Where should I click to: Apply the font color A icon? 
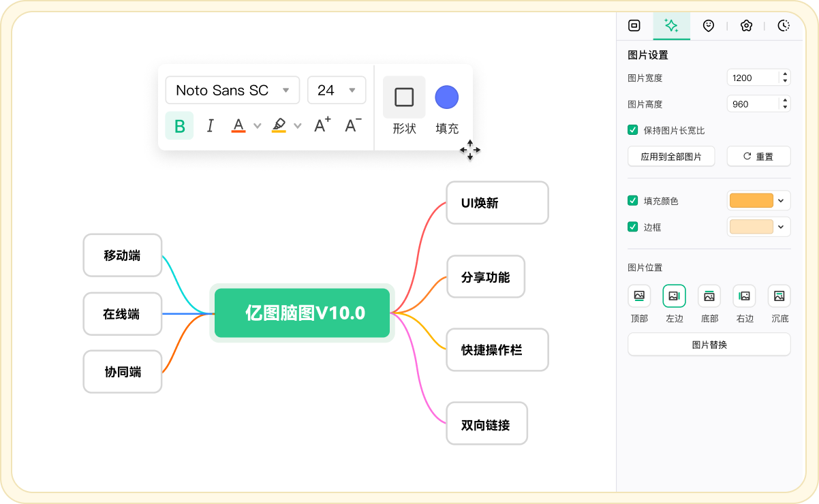(238, 125)
